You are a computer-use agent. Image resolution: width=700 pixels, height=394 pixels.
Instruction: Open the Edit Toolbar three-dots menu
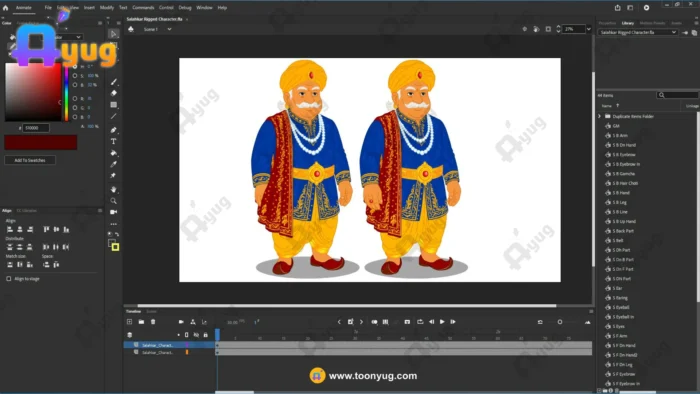[113, 224]
